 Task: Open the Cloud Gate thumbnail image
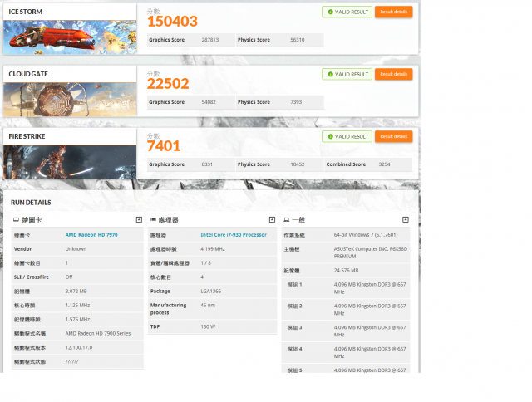pyautogui.click(x=70, y=100)
